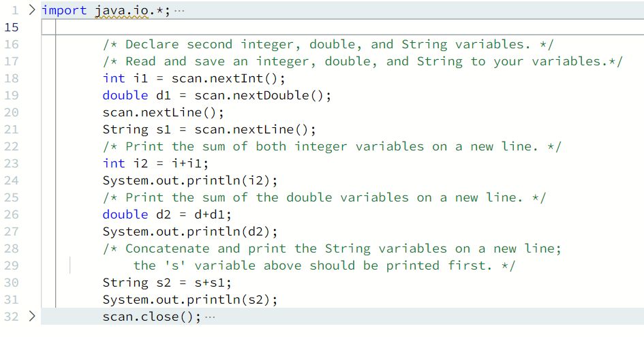Click the ellipsis after import java.io.*;

point(179,11)
